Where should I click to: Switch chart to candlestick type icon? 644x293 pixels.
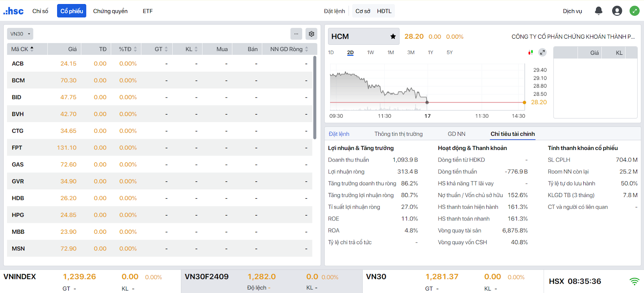(x=530, y=52)
